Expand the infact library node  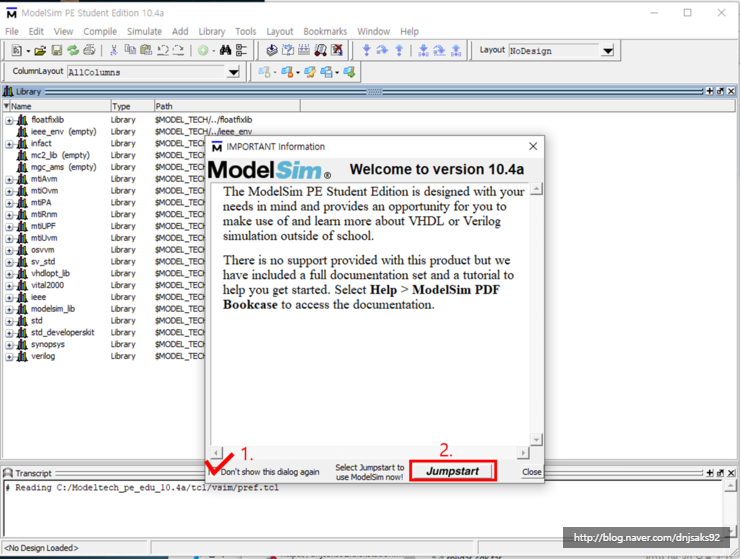pyautogui.click(x=9, y=144)
